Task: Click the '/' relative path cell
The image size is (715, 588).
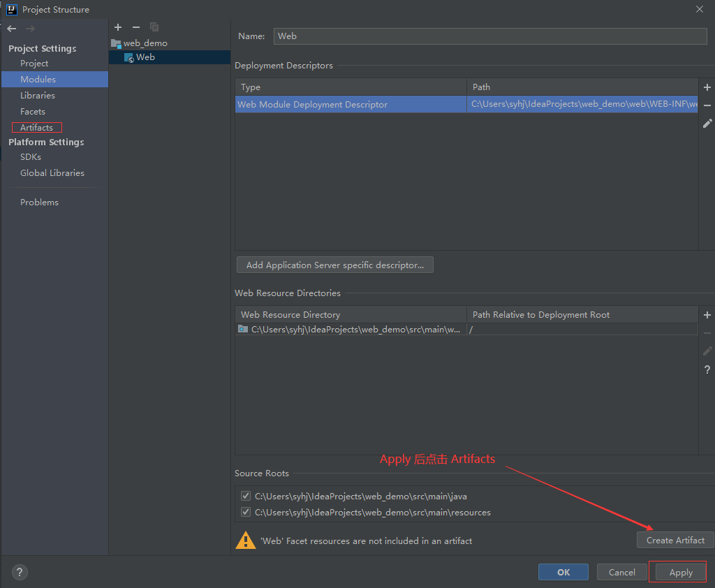Action: pos(582,330)
